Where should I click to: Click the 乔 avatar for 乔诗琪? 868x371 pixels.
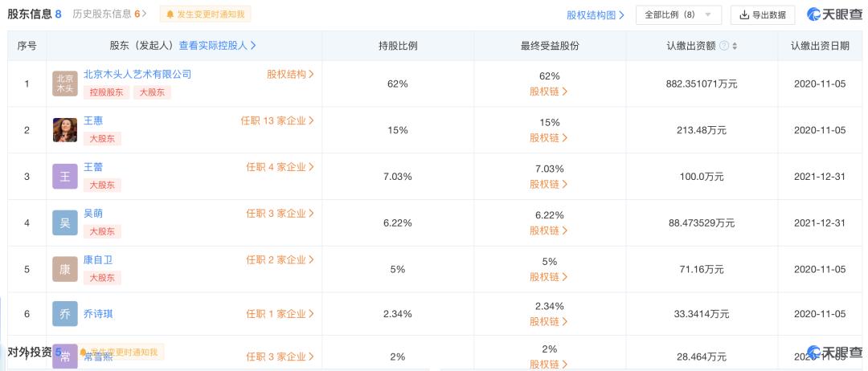pyautogui.click(x=65, y=313)
